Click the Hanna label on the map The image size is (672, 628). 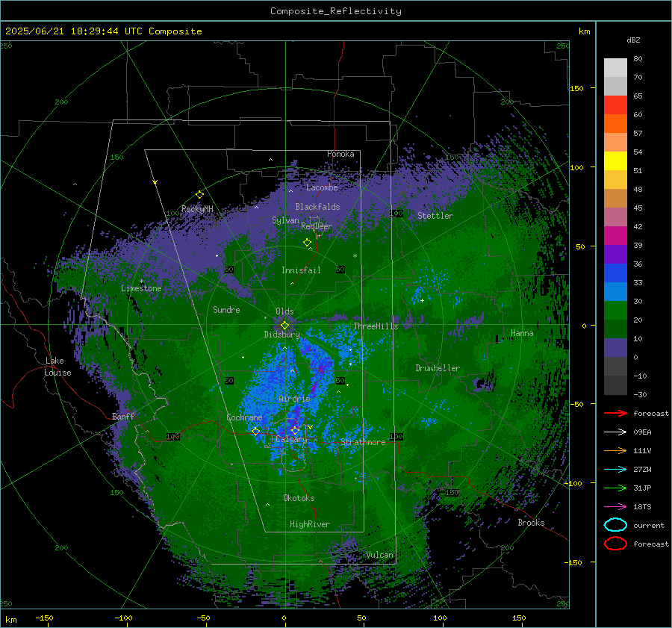click(522, 333)
